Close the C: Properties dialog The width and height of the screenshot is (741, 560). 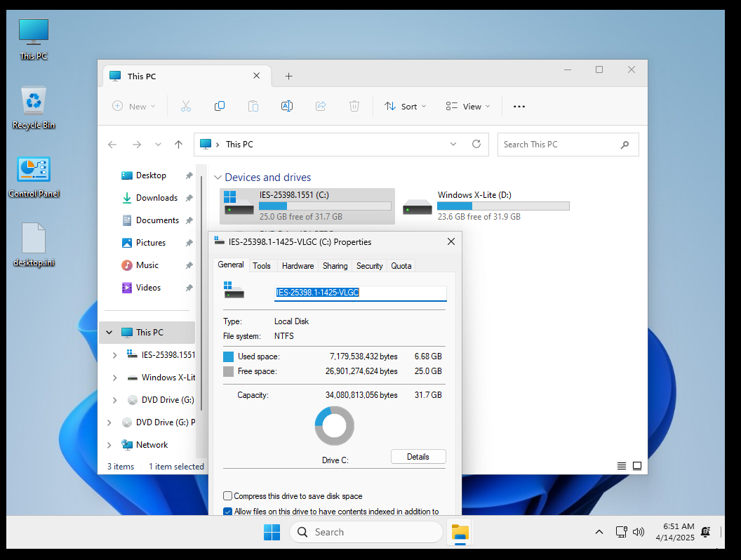point(450,241)
